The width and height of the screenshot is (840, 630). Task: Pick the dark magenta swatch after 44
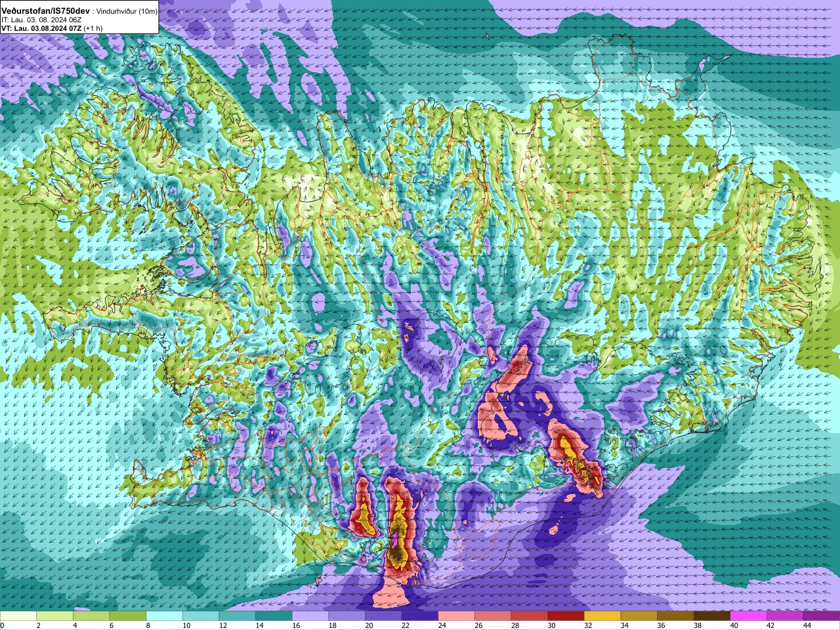pos(822,616)
